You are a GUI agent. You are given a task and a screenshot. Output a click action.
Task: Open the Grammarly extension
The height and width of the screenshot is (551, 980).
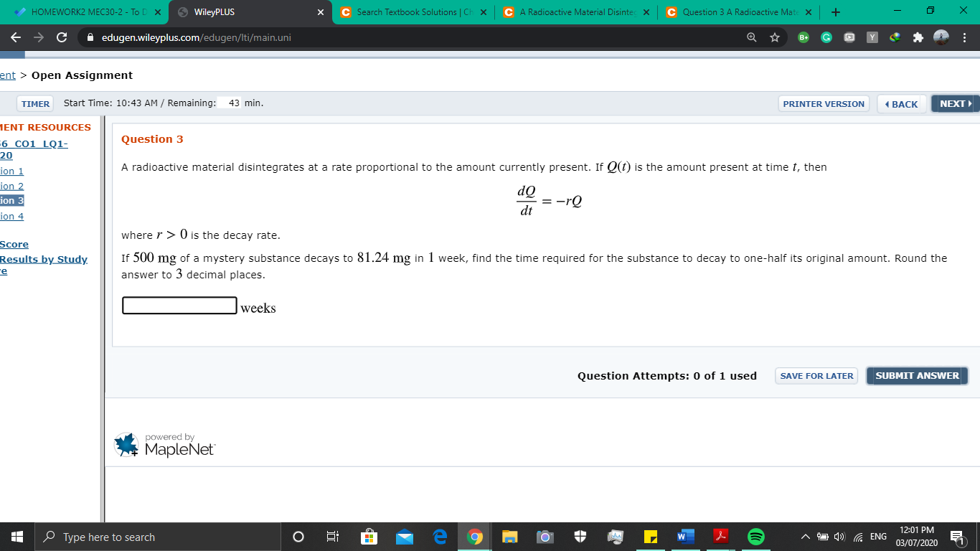pos(826,37)
